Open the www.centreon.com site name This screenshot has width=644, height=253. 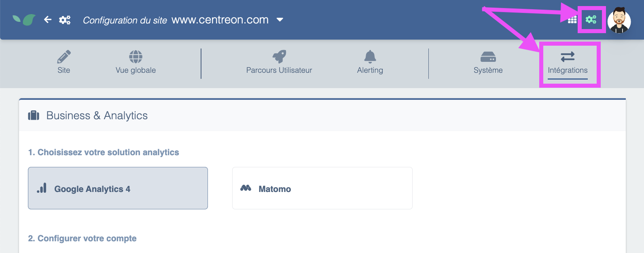click(220, 20)
